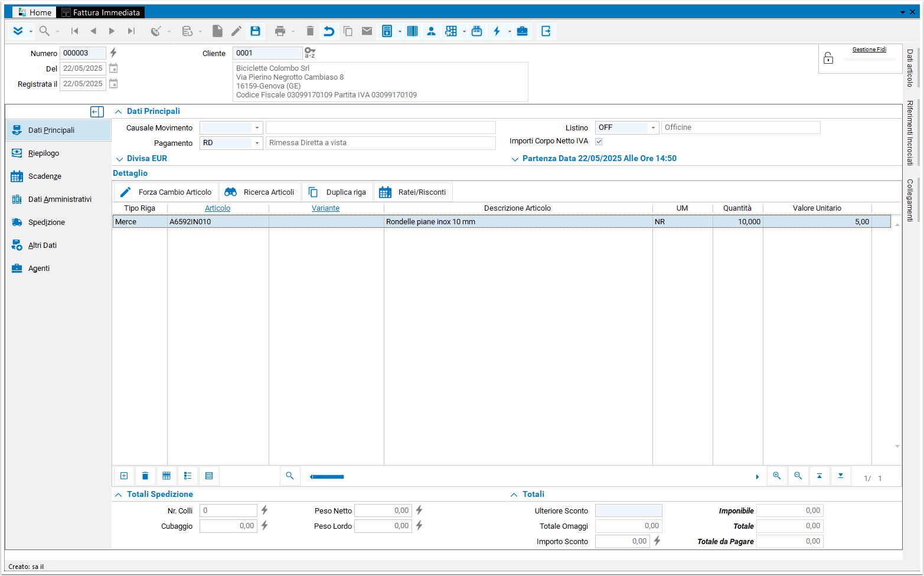924x576 pixels.
Task: Collapse the Totali section
Action: pos(514,495)
